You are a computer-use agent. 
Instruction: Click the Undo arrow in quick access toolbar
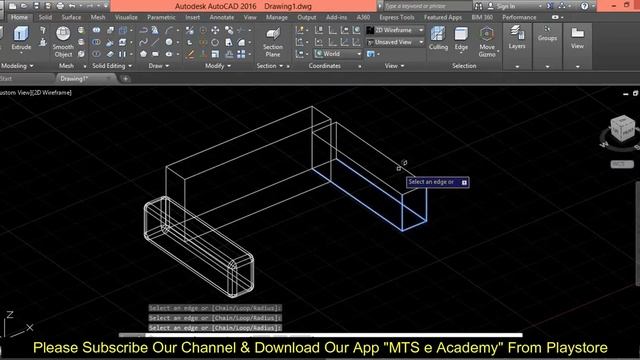click(x=72, y=6)
